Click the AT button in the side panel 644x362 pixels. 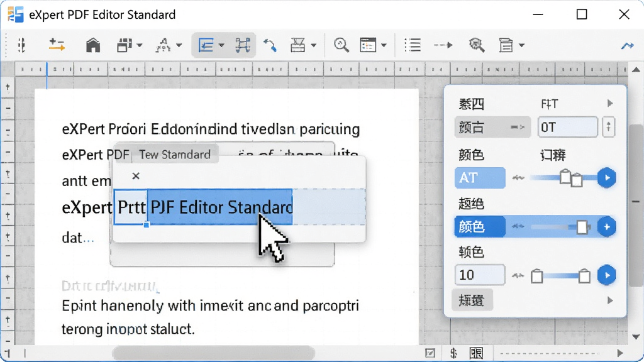(x=480, y=178)
